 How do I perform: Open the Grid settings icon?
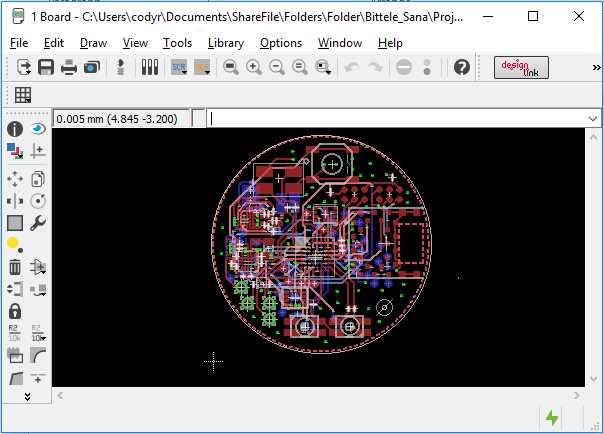point(23,95)
